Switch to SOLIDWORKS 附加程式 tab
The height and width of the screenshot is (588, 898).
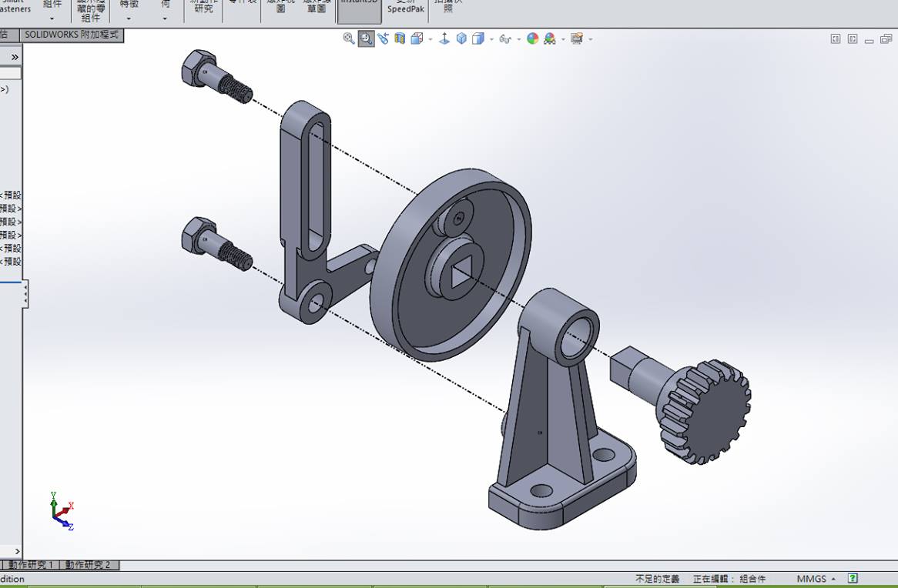pyautogui.click(x=72, y=35)
